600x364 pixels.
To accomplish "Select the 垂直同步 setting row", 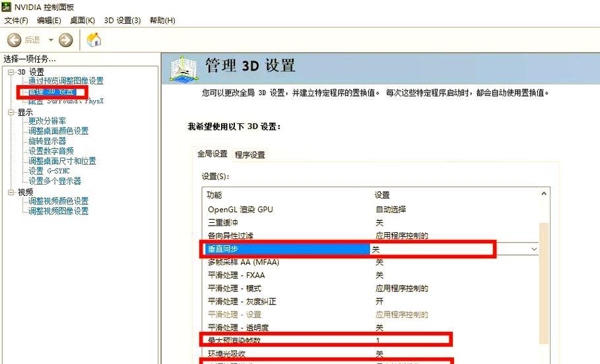I will (370, 249).
